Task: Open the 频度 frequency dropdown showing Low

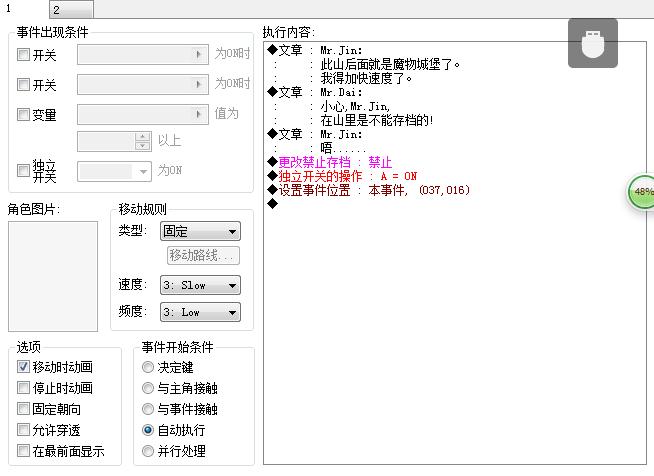Action: pos(200,312)
